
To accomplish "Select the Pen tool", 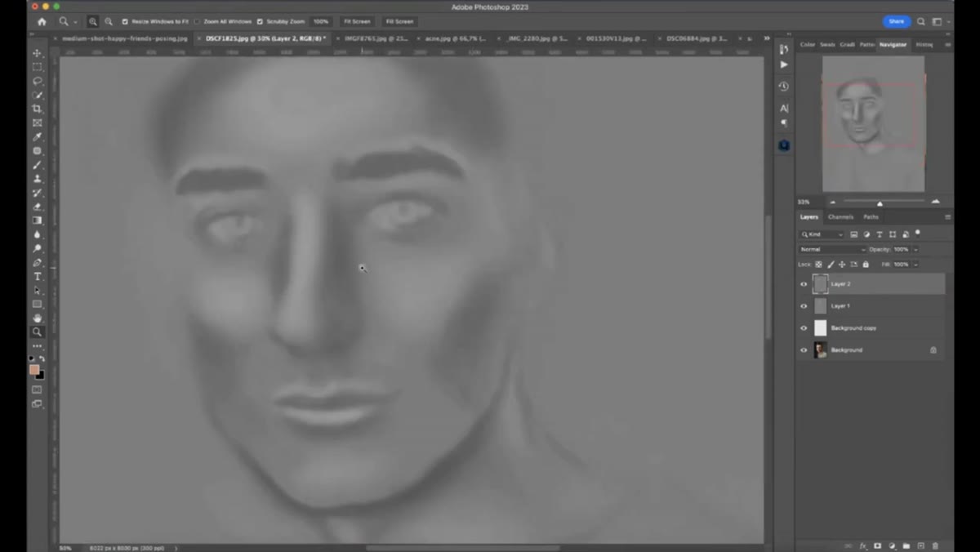I will [x=37, y=263].
